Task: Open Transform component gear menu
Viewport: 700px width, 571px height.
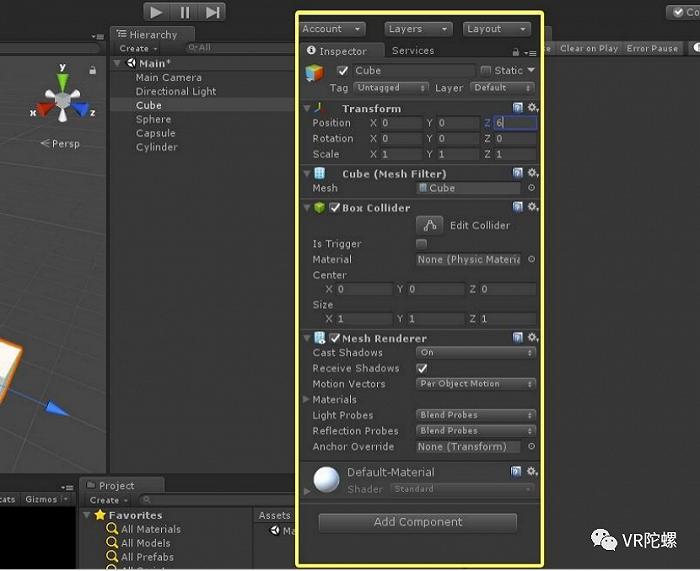Action: click(533, 108)
